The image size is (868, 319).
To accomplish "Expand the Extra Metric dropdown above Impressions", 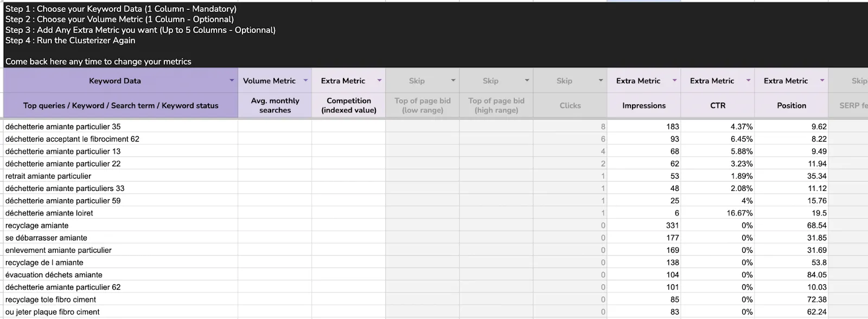I will [674, 80].
